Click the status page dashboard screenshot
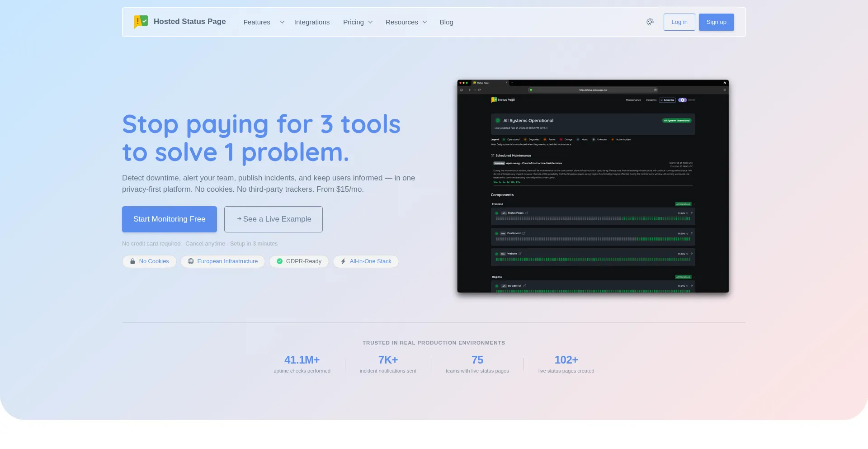 click(x=593, y=186)
